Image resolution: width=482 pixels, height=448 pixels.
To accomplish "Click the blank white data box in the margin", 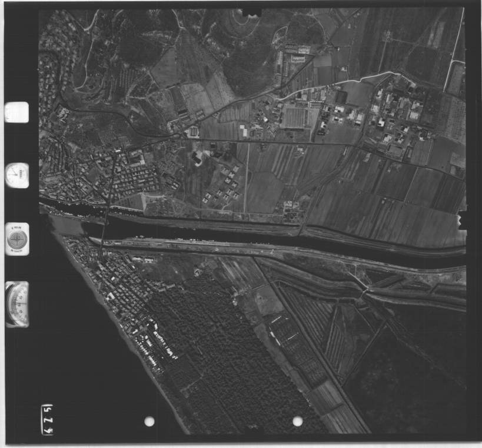I will pos(17,112).
